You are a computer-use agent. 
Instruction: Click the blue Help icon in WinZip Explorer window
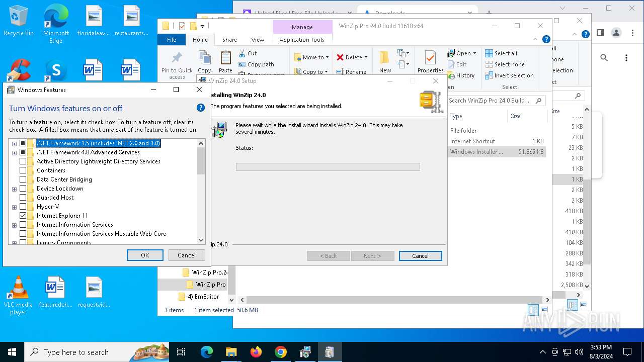coord(546,39)
